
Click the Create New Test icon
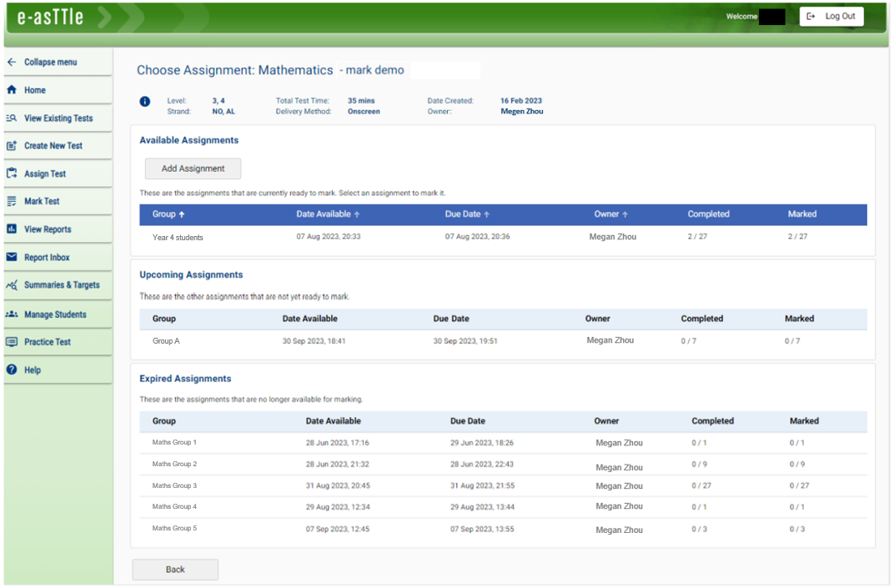(12, 146)
